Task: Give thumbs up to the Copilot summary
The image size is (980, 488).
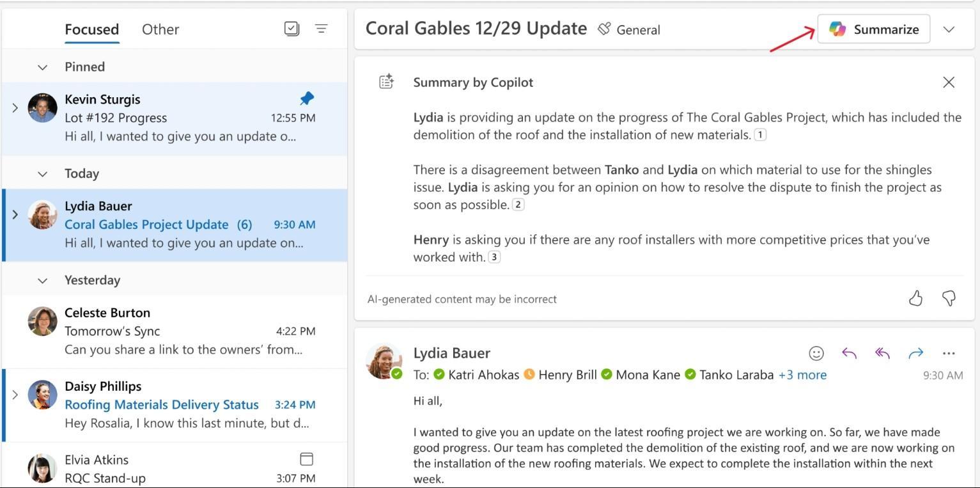Action: point(915,298)
